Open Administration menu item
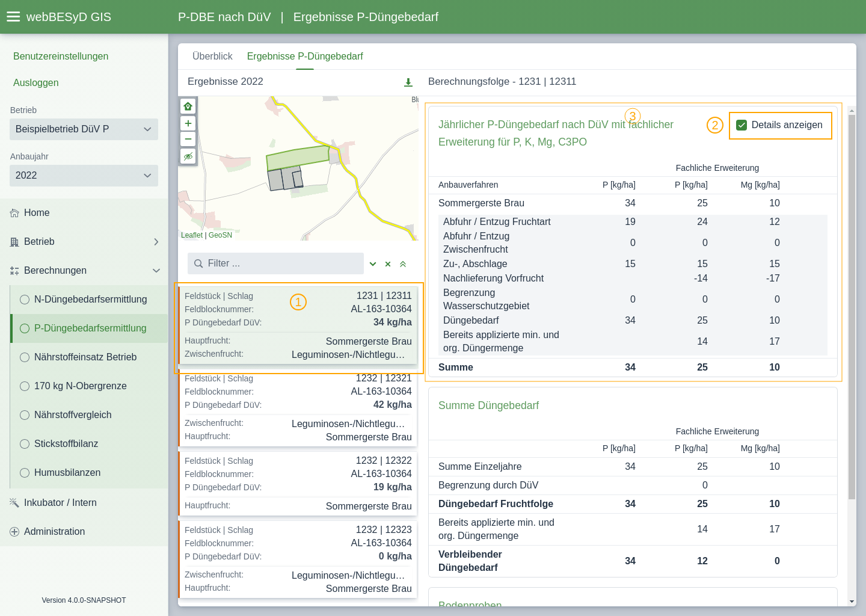The width and height of the screenshot is (866, 616). tap(84, 532)
